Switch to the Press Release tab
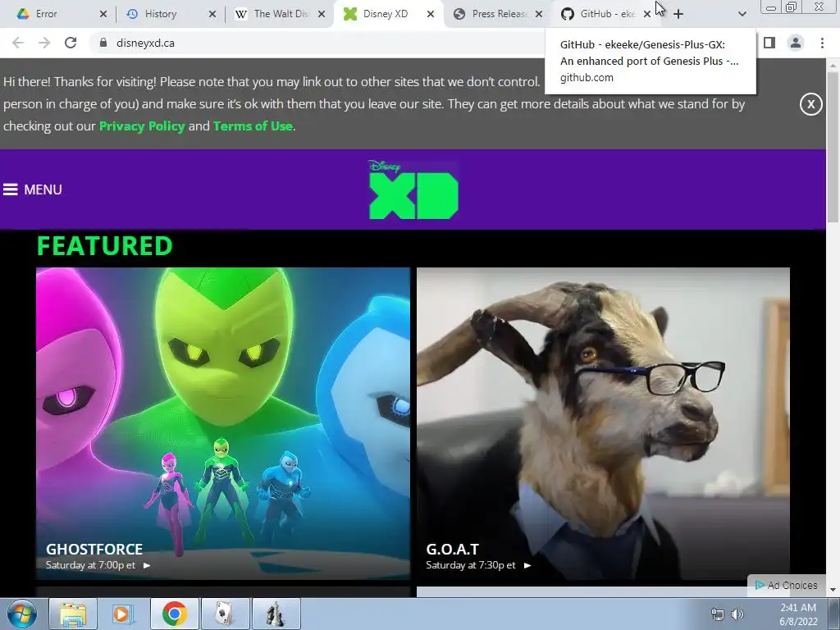The width and height of the screenshot is (840, 630). pos(499,14)
